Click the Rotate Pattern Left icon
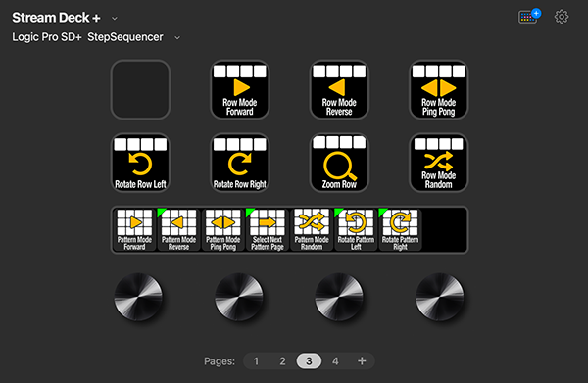588x383 pixels. coord(356,230)
